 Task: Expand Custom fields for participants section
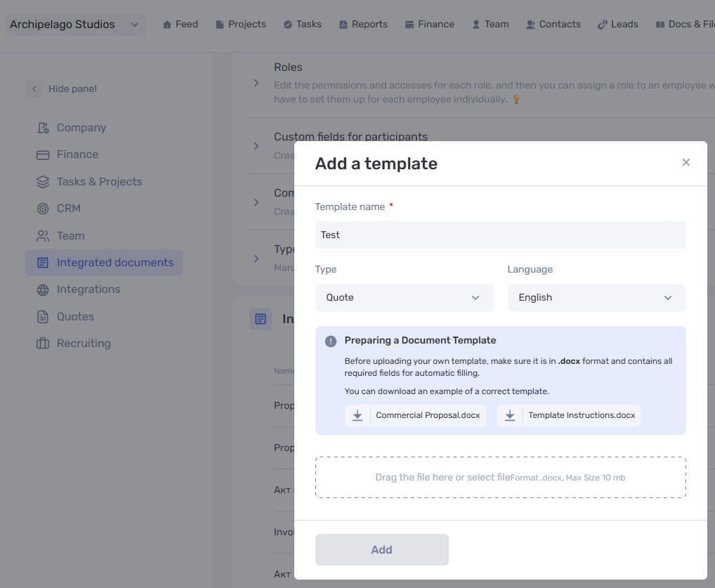click(x=256, y=146)
